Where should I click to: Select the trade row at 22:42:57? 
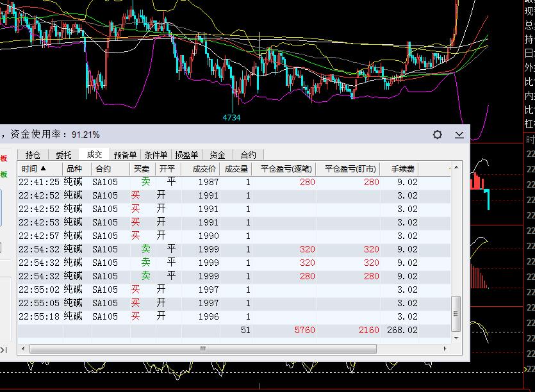click(235, 236)
